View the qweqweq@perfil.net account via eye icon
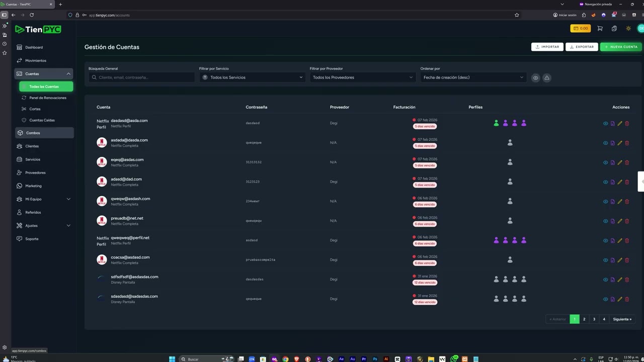The width and height of the screenshot is (644, 362). pos(605,241)
